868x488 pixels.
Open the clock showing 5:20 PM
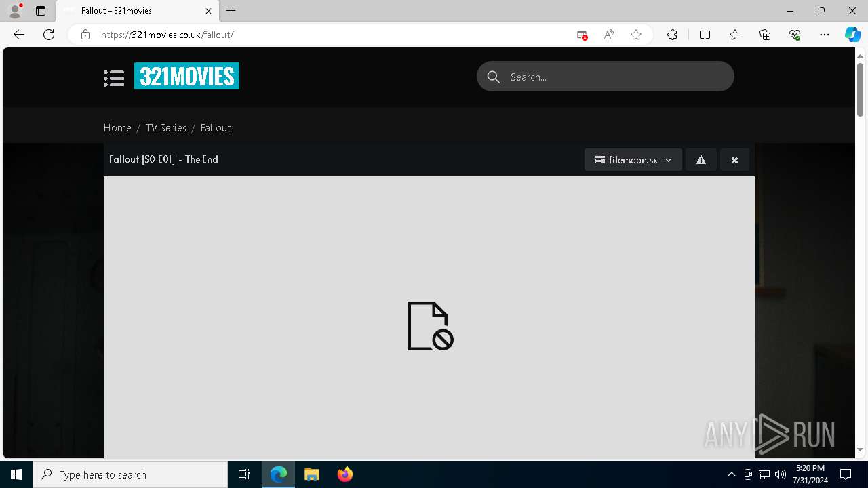coord(810,474)
